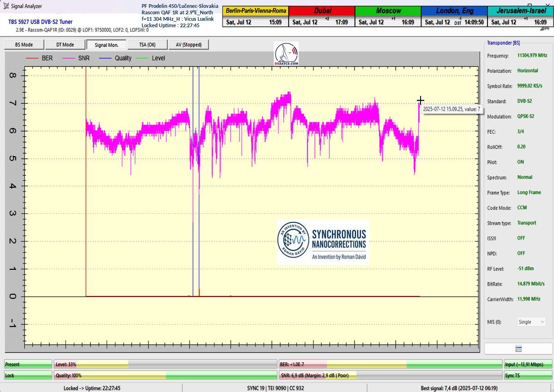Screen dimensions: 554x392
Task: Click the SNR 6,9 dB meter bar
Action: 391,376
